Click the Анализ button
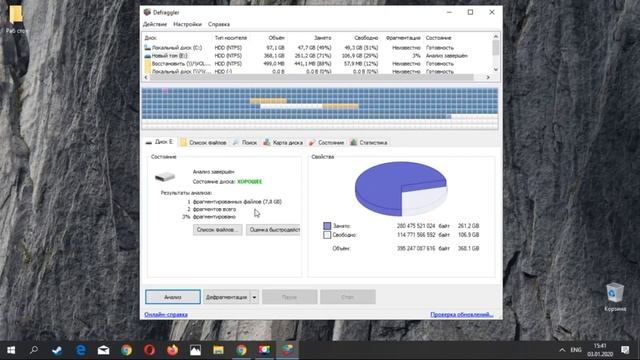The height and width of the screenshot is (360, 640). 173,297
